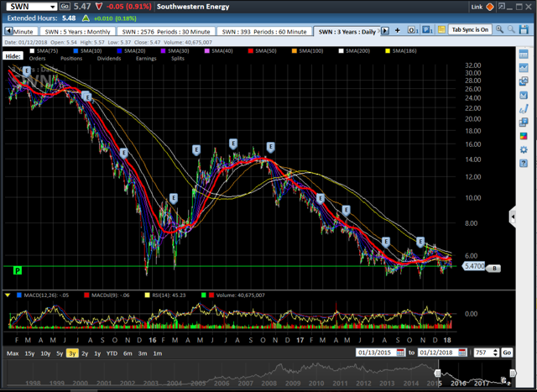Click the green P marker on chart
537x392 pixels.
click(17, 270)
